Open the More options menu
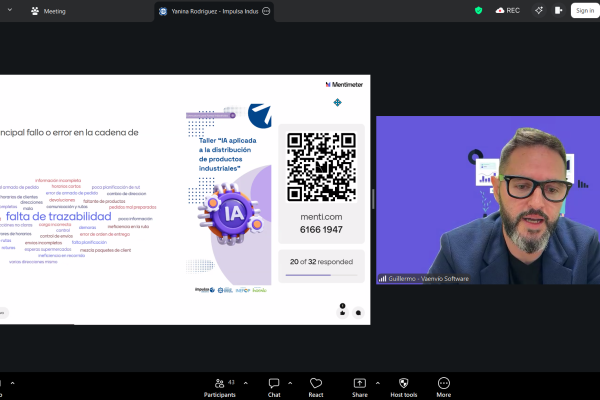Screen dimensions: 600x400 pyautogui.click(x=444, y=386)
